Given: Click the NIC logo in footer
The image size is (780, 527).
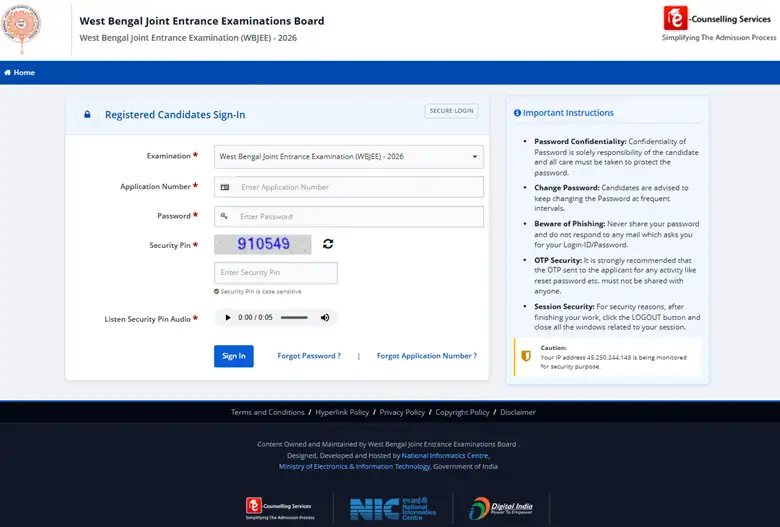Looking at the screenshot, I should coord(393,509).
